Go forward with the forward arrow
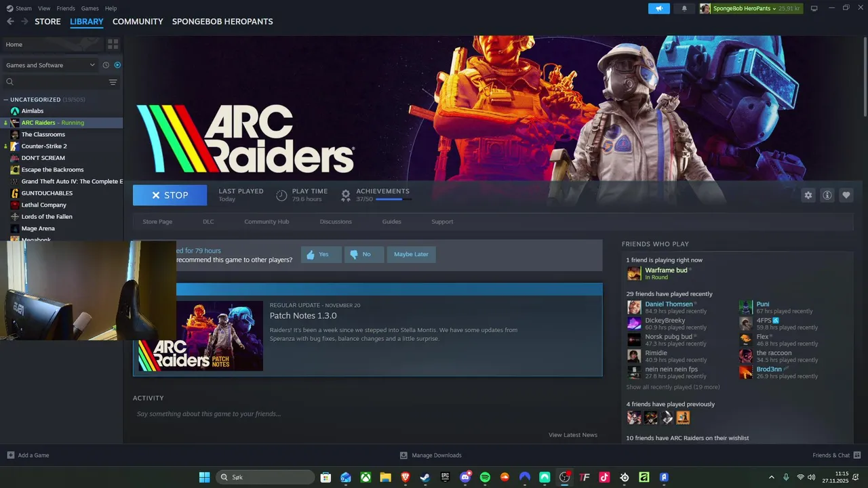Screen dimensions: 868x488 tap(24, 22)
